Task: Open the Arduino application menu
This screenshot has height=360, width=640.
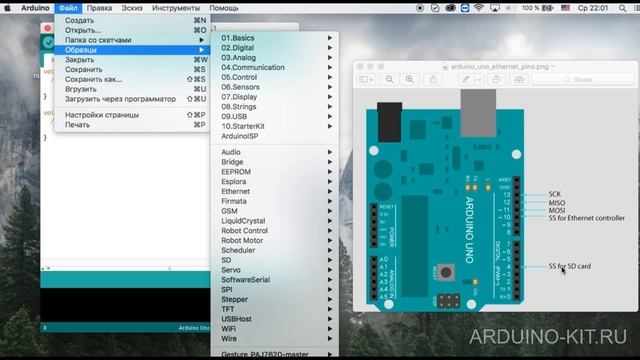Action: [x=35, y=8]
